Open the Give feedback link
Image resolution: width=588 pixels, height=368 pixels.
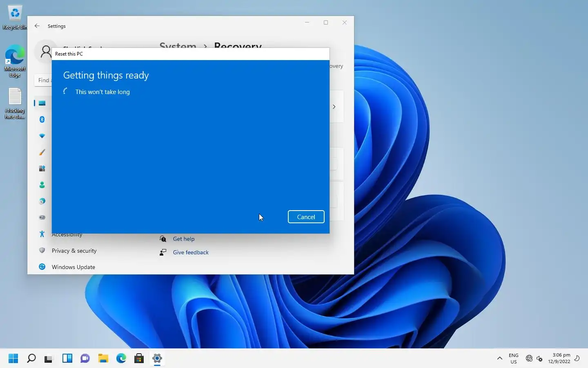[191, 252]
